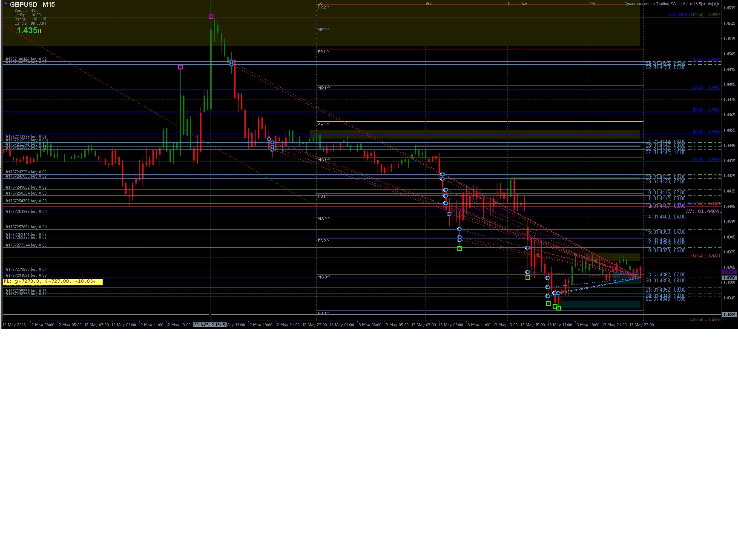Select order #1757247354 buy 0.02 line label

pos(26,172)
